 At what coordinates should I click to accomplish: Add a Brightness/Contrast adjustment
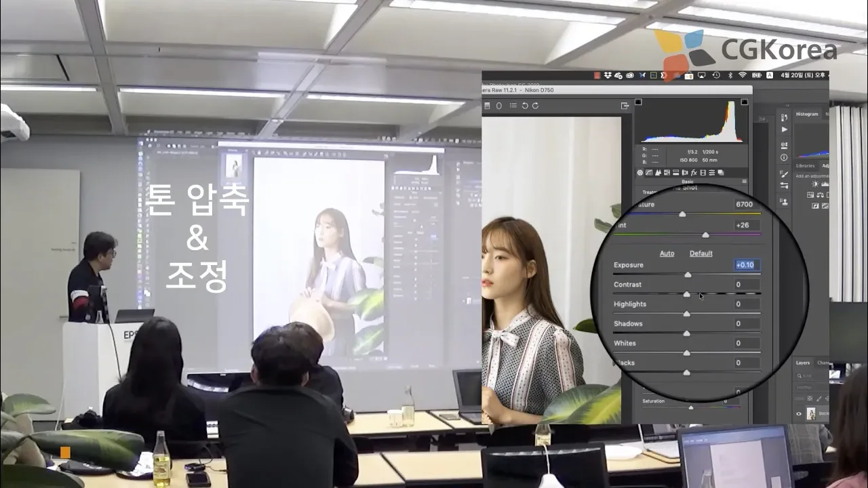(815, 184)
